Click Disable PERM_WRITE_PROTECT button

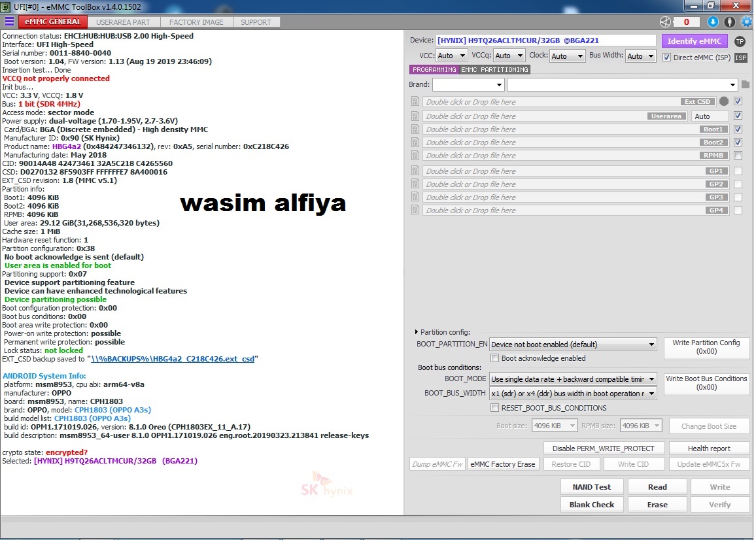tap(604, 448)
